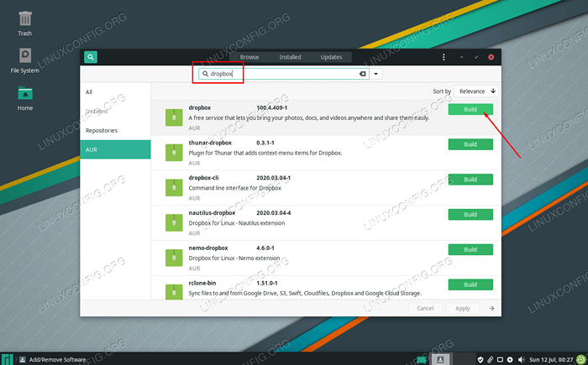Click 'Dropbox for Linux - Nautilus extension' description
588x365 pixels.
pyautogui.click(x=237, y=223)
